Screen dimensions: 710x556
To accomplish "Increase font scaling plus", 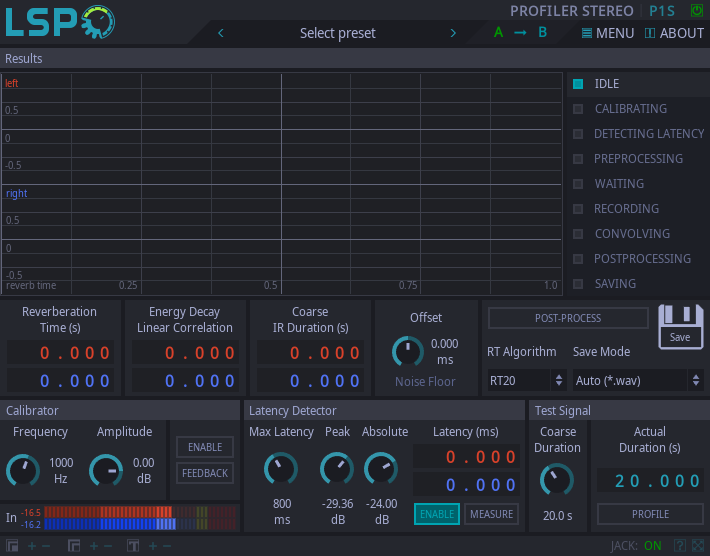I will [x=153, y=546].
